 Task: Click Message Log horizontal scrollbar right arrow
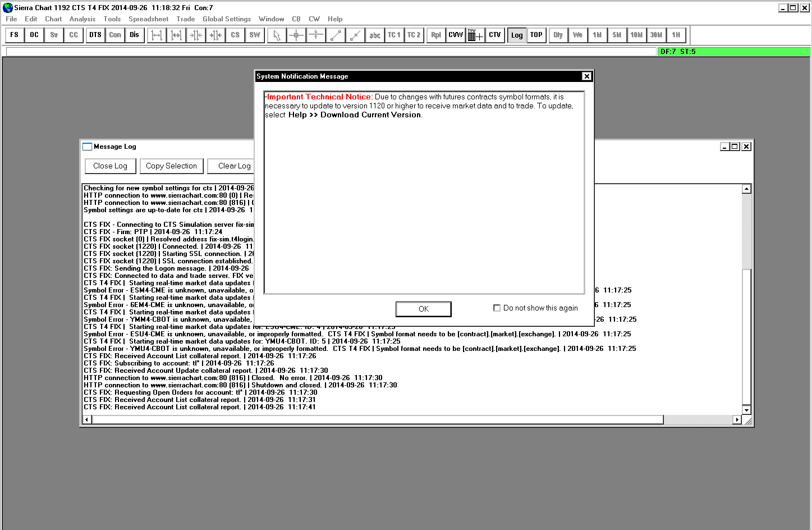[737, 419]
